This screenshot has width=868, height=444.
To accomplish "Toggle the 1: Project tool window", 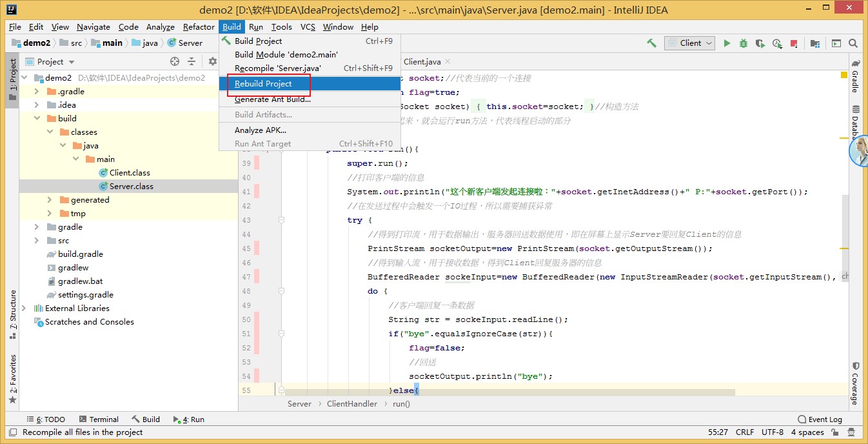I will click(12, 80).
